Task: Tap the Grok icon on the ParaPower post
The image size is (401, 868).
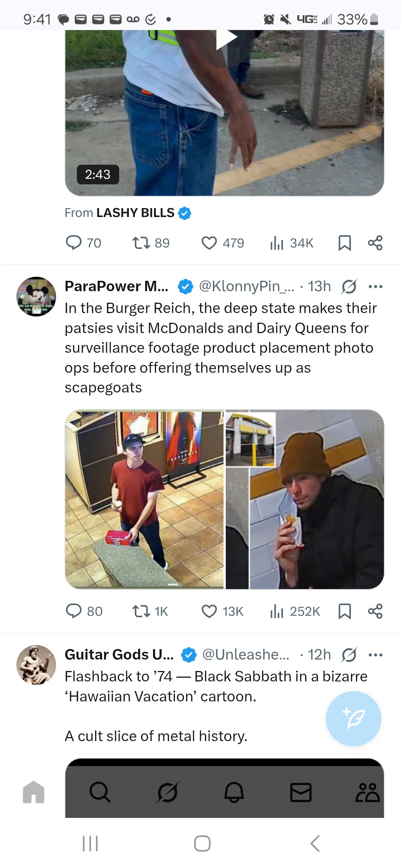Action: coord(349,286)
